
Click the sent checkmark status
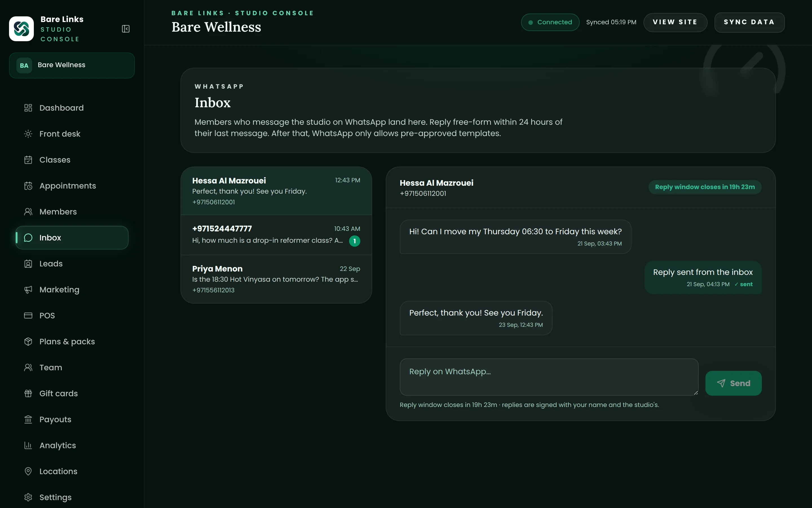point(743,284)
